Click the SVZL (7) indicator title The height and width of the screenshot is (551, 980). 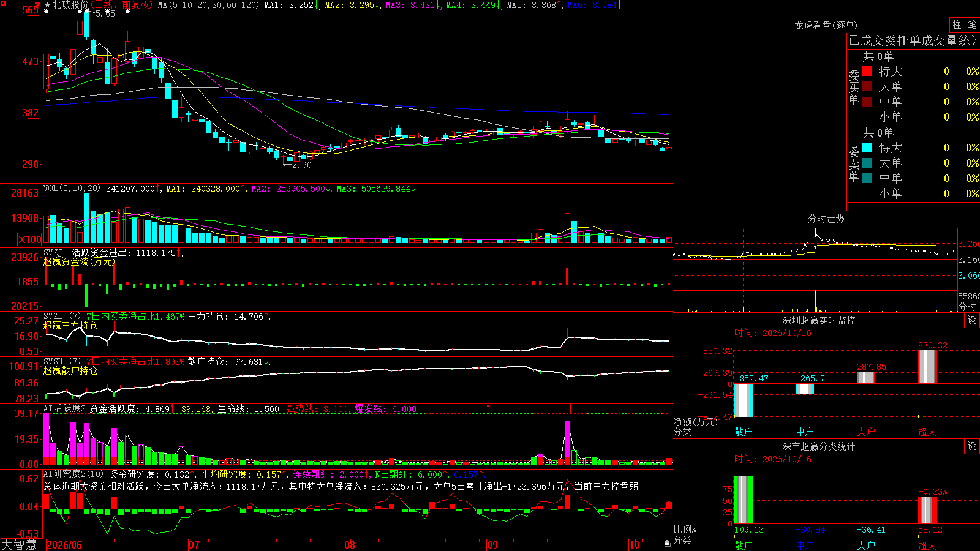click(x=62, y=317)
